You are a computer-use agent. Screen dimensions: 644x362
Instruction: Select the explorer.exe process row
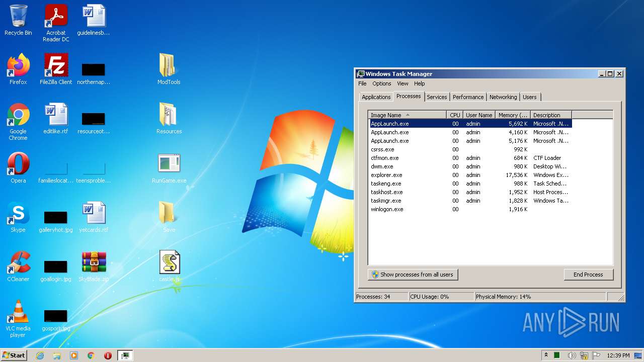coord(470,175)
